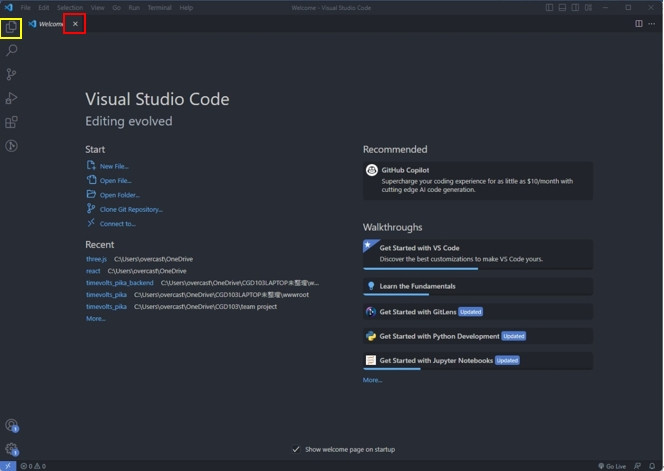Click the Accounts icon in activity bar
Image resolution: width=664 pixels, height=471 pixels.
click(x=12, y=425)
